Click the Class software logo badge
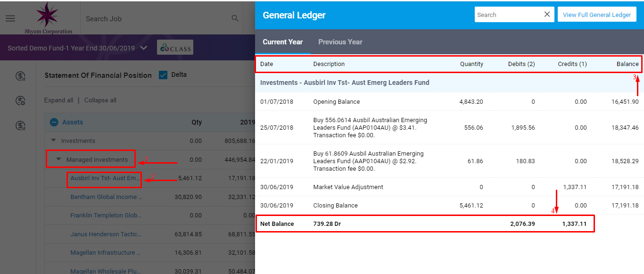Image resolution: width=644 pixels, height=274 pixels. (x=175, y=48)
